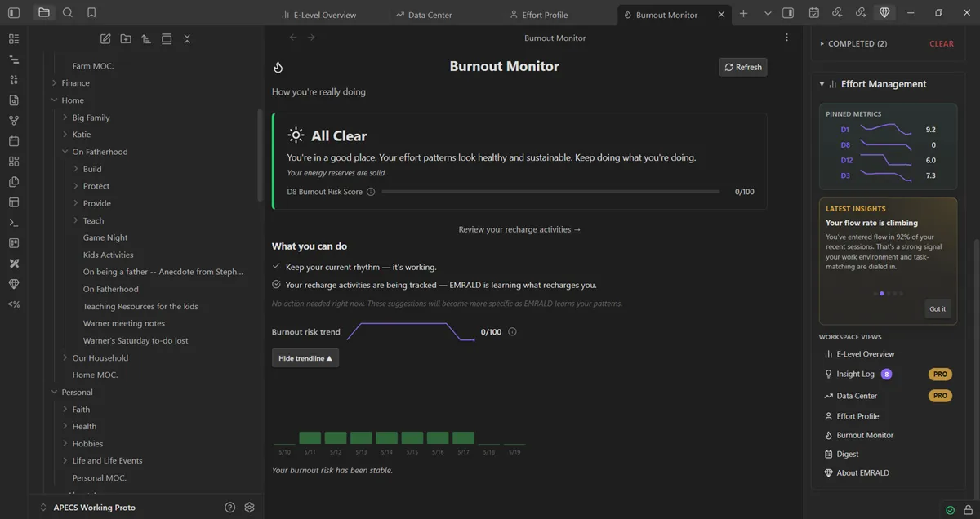The image size is (980, 519).
Task: Expand the Protect folder
Action: coord(75,186)
